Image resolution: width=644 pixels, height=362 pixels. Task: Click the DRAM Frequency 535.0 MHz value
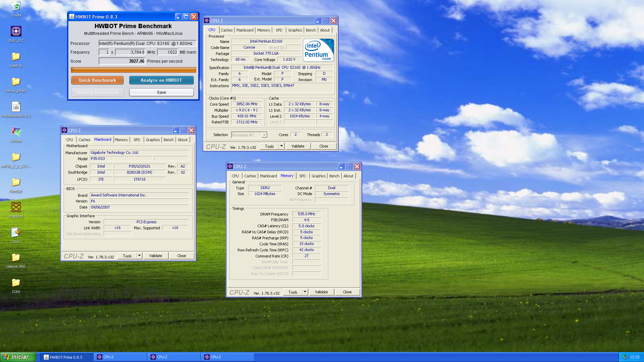tap(307, 214)
